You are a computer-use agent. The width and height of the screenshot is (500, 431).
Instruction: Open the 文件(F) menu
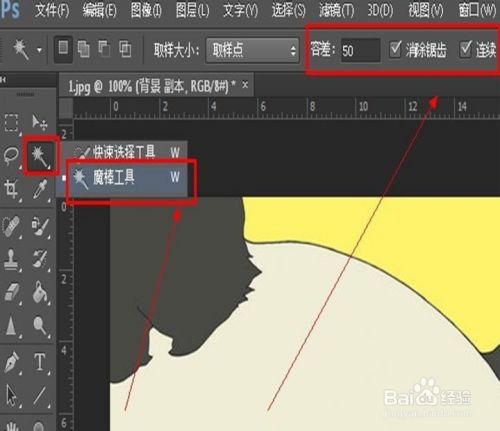pyautogui.click(x=52, y=11)
